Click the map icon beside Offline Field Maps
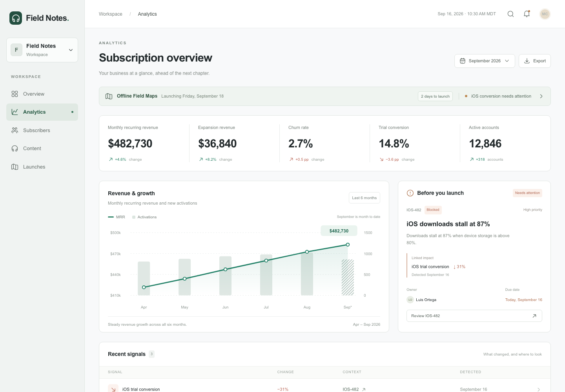 pyautogui.click(x=109, y=96)
